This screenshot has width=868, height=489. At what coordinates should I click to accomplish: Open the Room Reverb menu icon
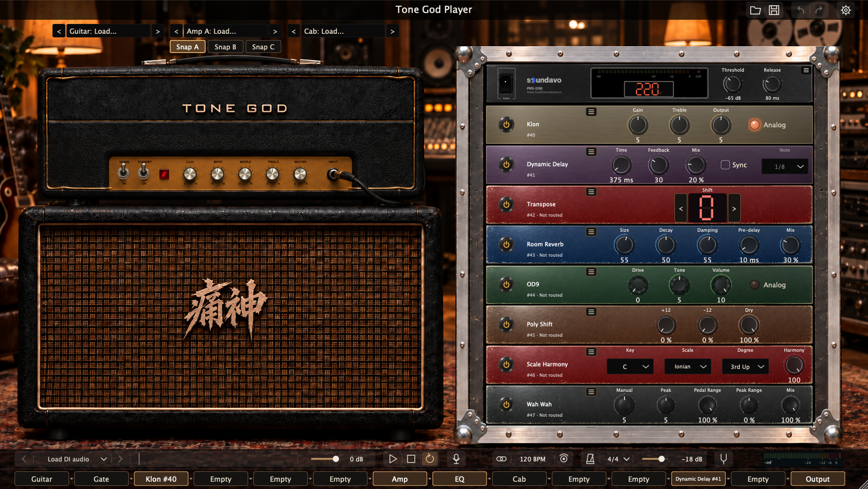pyautogui.click(x=591, y=232)
